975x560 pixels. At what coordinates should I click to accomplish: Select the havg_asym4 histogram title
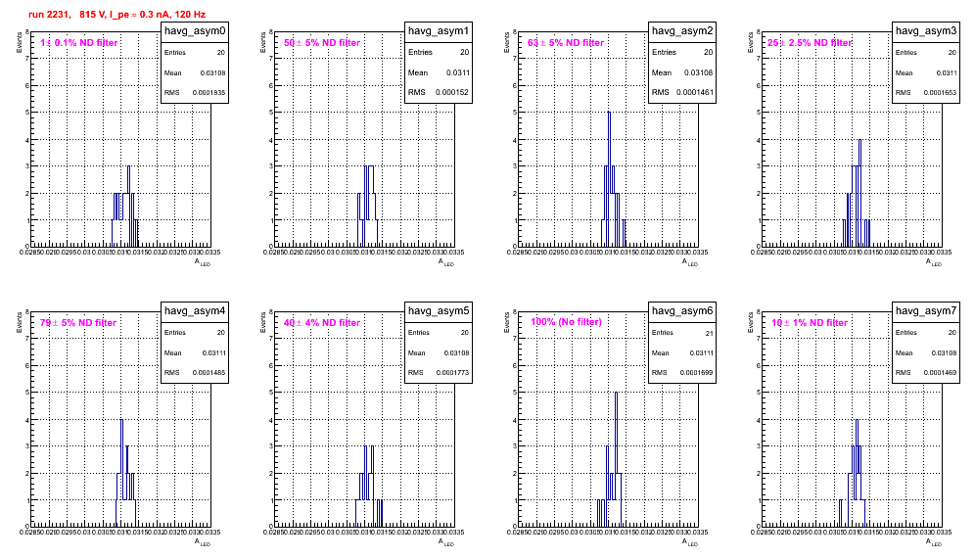click(195, 310)
